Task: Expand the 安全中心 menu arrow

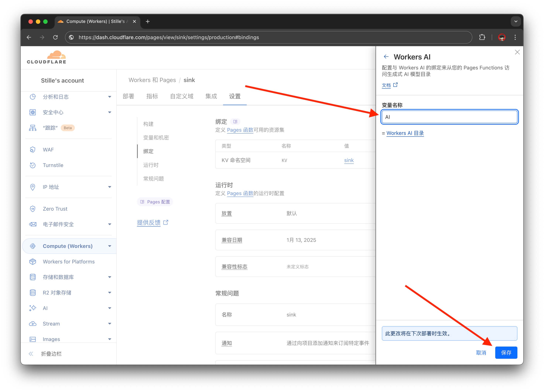Action: click(x=110, y=112)
